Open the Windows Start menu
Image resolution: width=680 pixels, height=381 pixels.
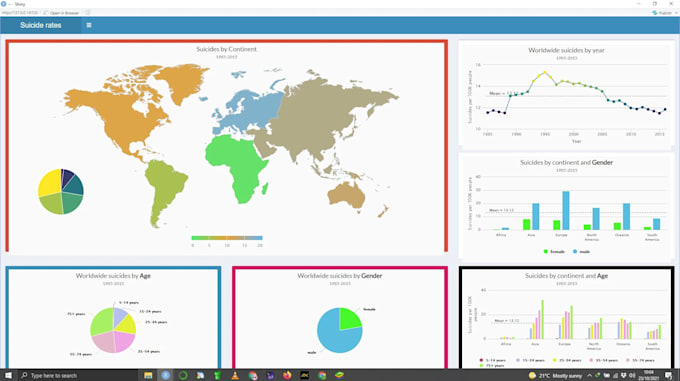[8, 375]
